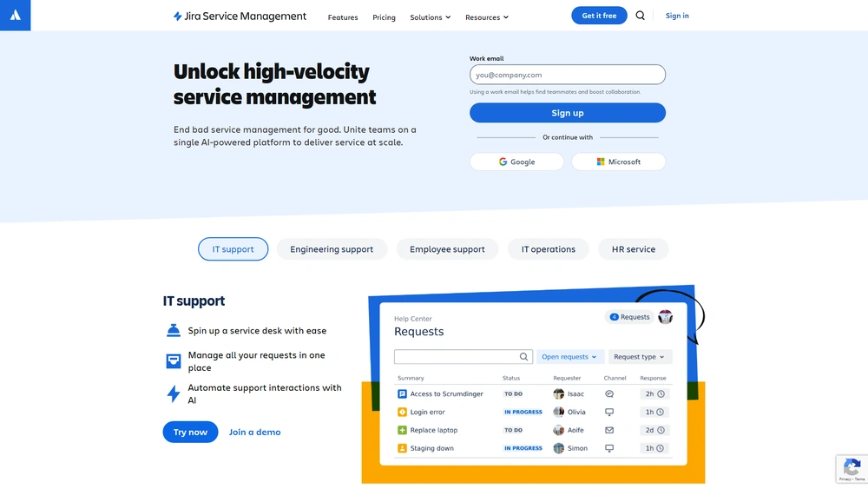Screen dimensions: 868x489
Task: Open the Request type dropdown
Action: (x=640, y=357)
